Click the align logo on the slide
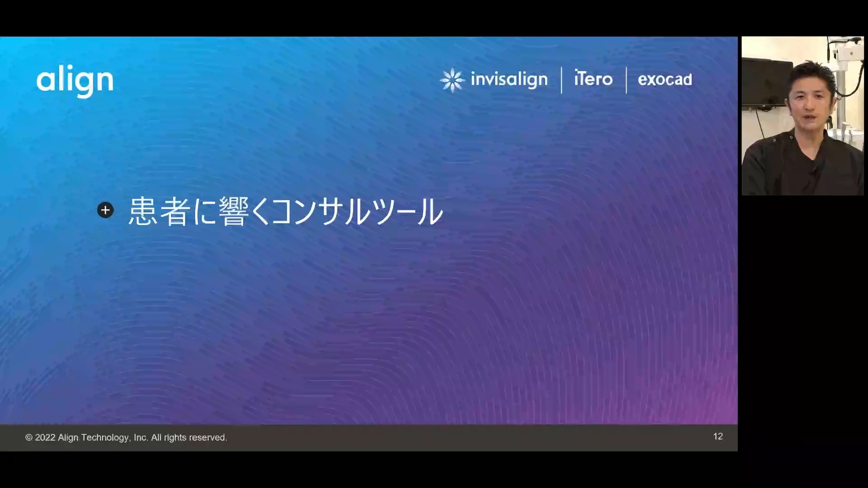The height and width of the screenshot is (488, 868). click(75, 81)
